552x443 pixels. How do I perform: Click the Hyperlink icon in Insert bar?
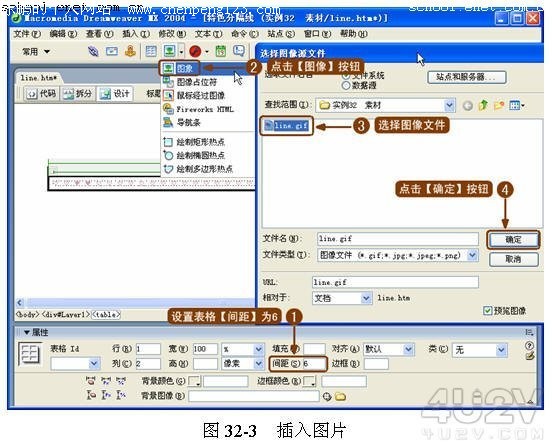click(93, 51)
